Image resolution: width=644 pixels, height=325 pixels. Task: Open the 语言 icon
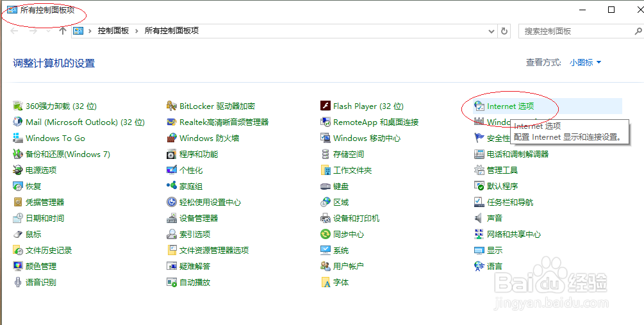tap(479, 266)
